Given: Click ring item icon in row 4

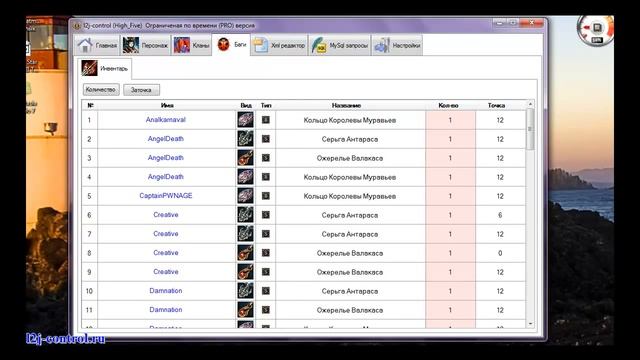Looking at the screenshot, I should coord(245,177).
